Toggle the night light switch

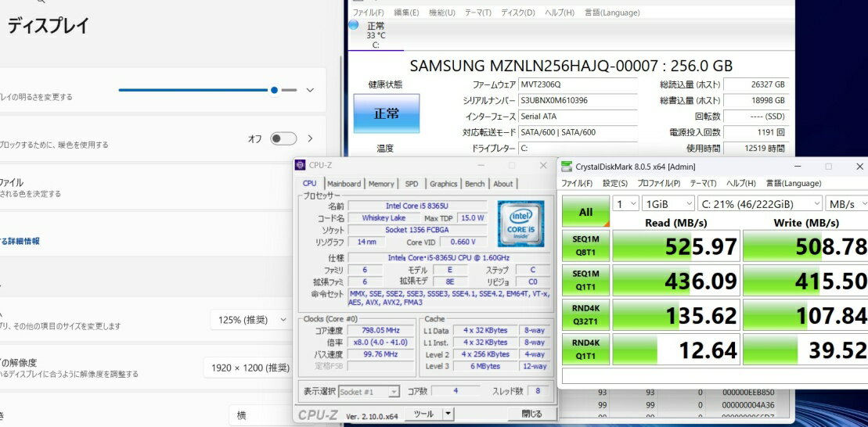point(283,138)
